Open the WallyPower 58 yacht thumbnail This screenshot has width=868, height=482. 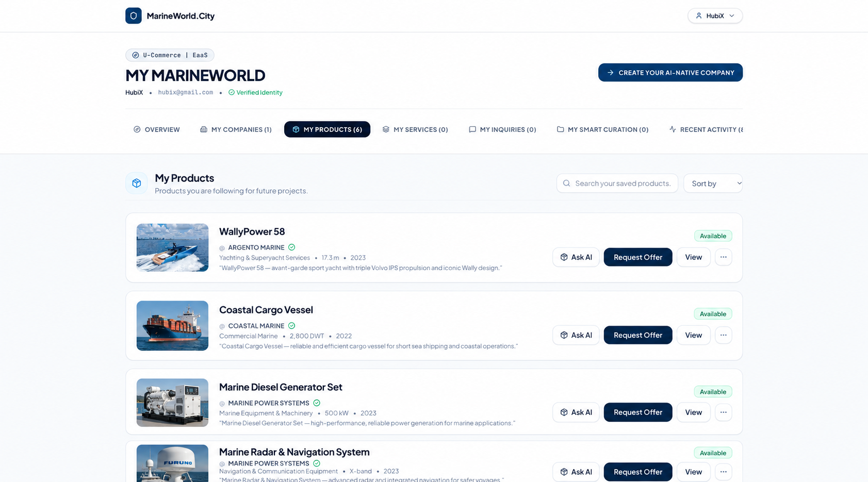172,247
